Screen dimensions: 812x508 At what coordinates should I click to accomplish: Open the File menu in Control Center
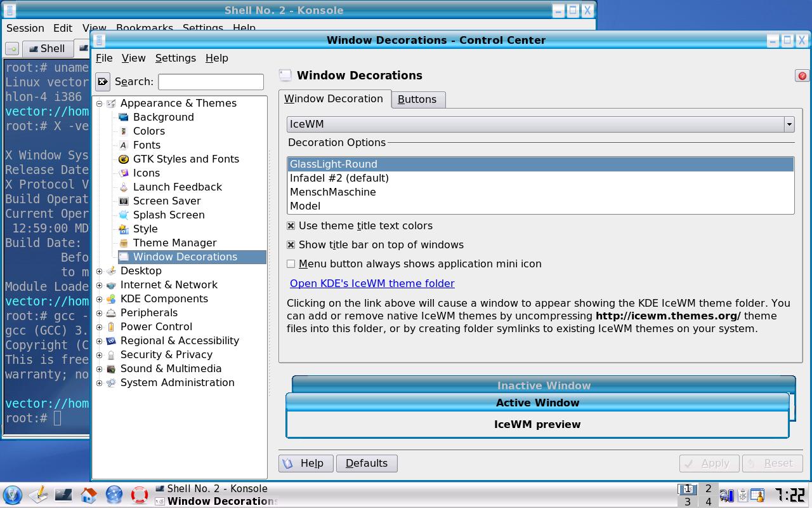coord(104,58)
